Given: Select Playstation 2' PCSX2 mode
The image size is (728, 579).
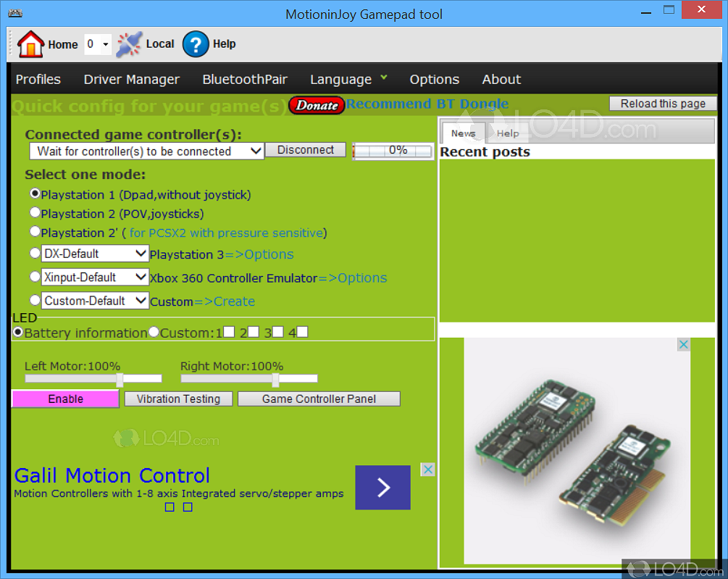Looking at the screenshot, I should [35, 231].
